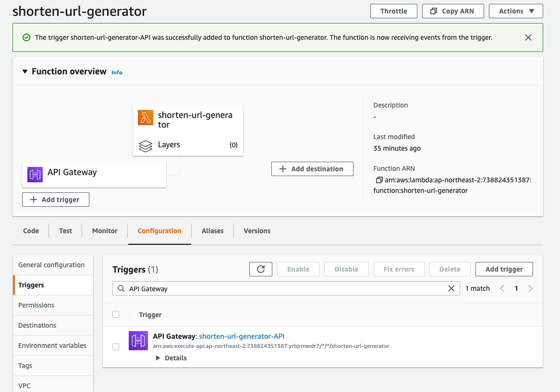Select the API Gateway trigger box
The width and height of the screenshot is (560, 392).
point(94,175)
